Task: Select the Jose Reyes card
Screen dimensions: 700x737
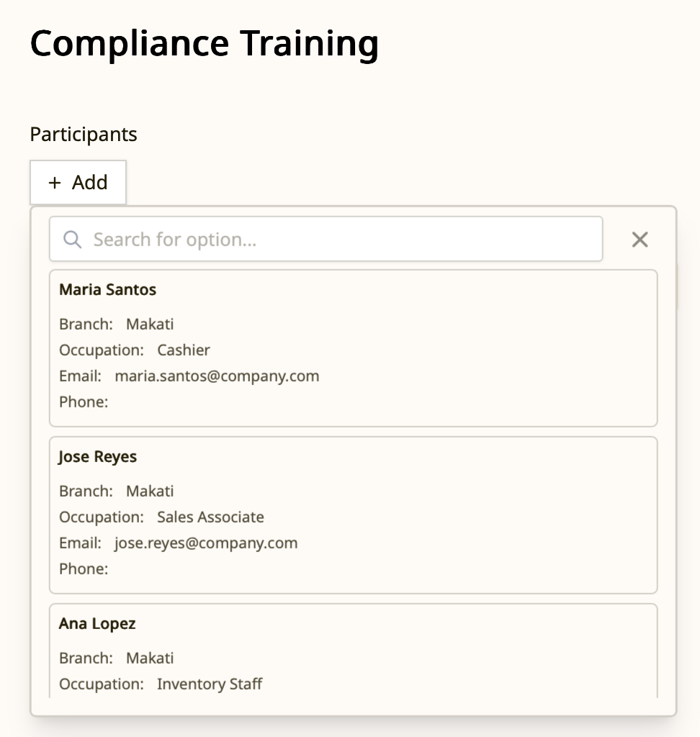Action: coord(354,515)
